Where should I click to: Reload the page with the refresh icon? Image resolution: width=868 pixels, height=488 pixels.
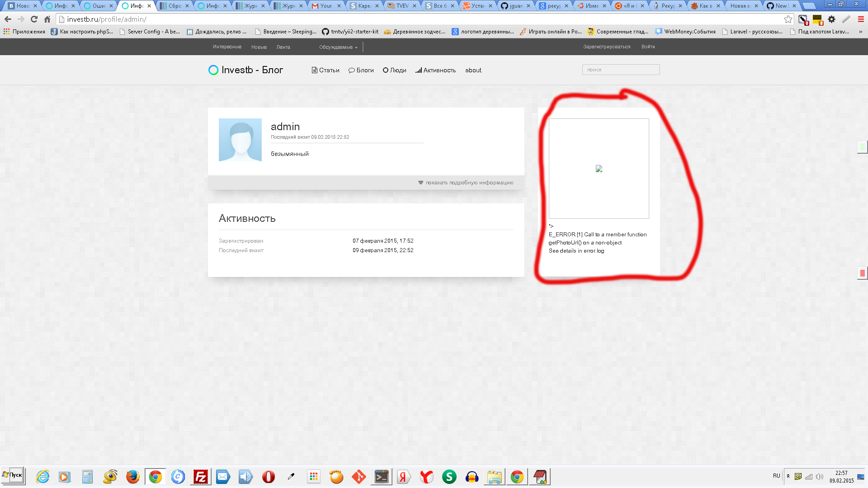coord(34,19)
